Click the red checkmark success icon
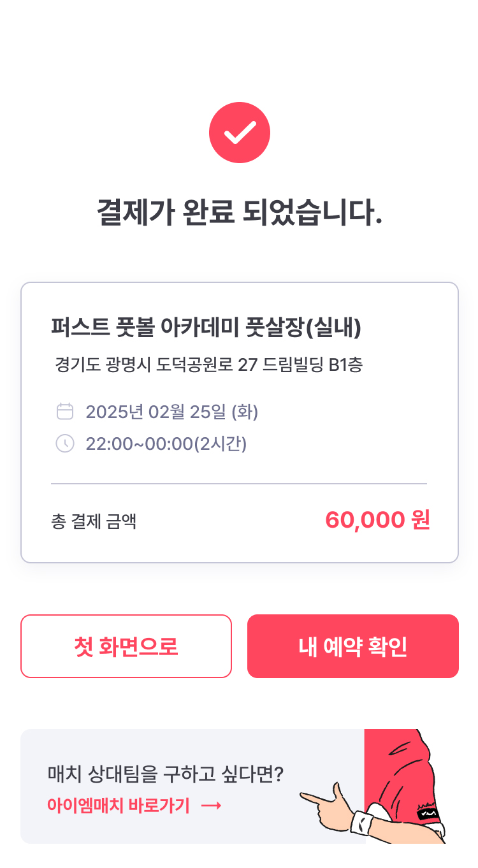Viewport: 478px width, 868px height. pyautogui.click(x=239, y=133)
